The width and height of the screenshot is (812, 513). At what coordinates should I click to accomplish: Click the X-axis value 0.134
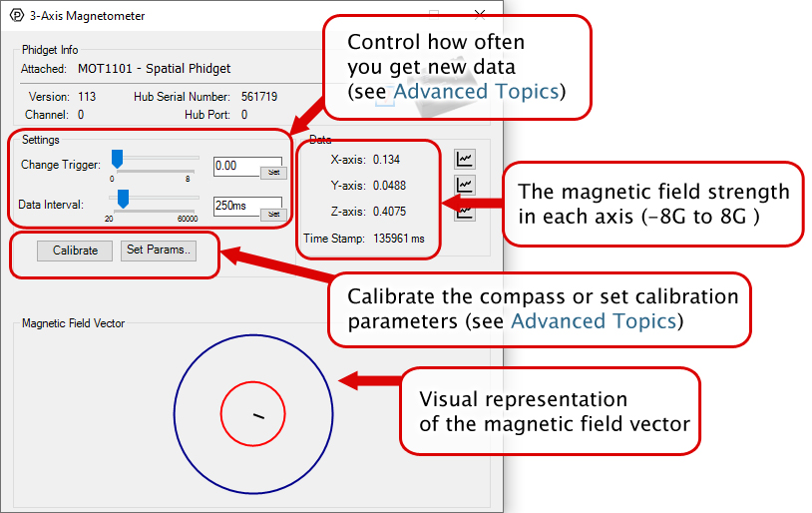386,160
